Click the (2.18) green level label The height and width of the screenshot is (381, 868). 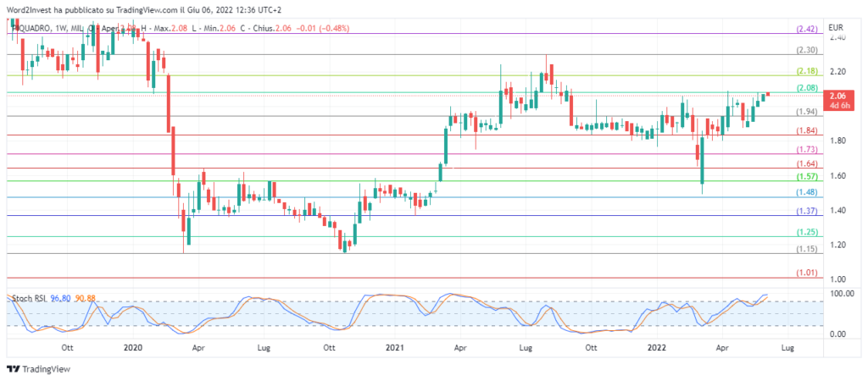tap(806, 71)
